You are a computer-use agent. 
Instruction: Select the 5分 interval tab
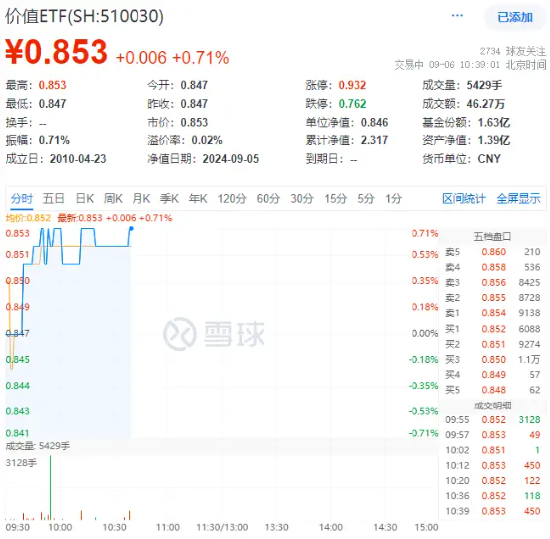[x=366, y=198]
